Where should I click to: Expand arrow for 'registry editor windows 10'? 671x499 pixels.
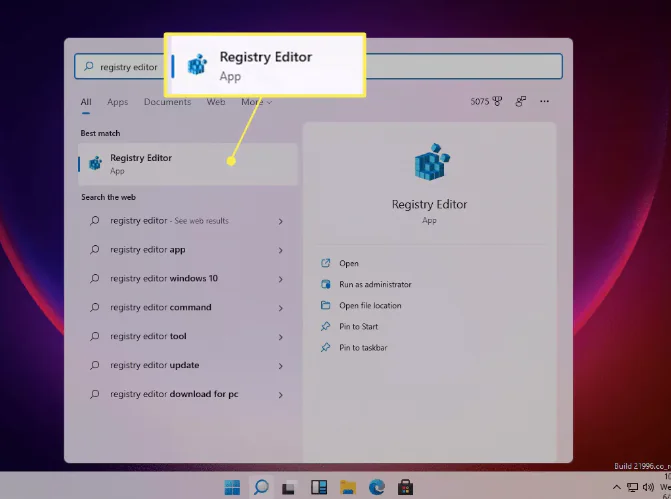click(281, 279)
